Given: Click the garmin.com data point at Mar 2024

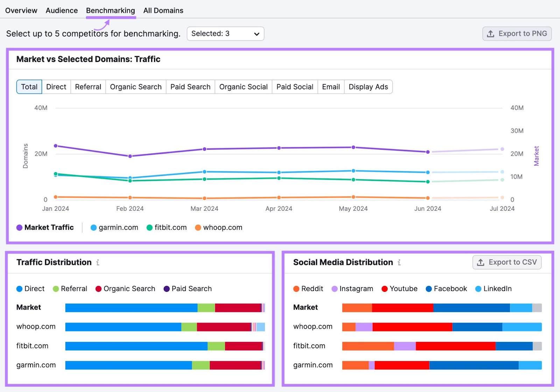Looking at the screenshot, I should point(204,172).
